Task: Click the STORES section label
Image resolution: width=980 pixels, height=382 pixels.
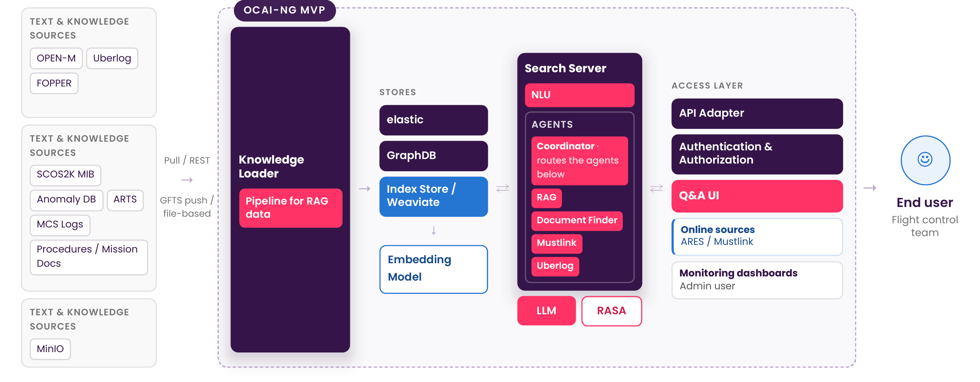Action: (x=397, y=92)
